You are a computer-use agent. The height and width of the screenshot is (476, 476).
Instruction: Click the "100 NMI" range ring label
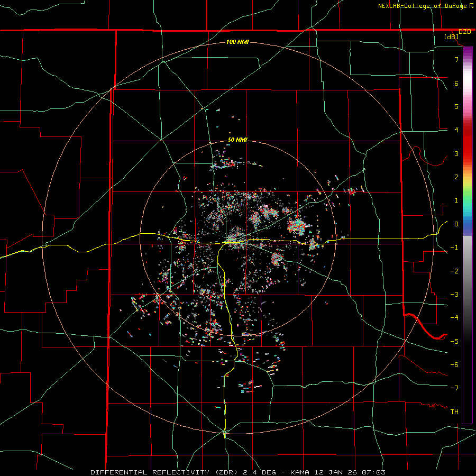(x=237, y=42)
